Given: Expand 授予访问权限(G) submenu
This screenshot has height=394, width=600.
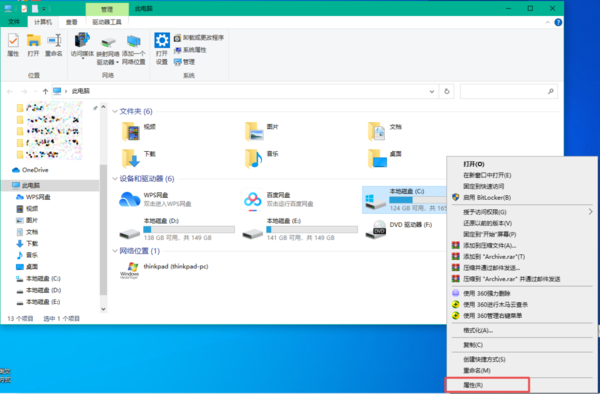Looking at the screenshot, I should tap(522, 212).
